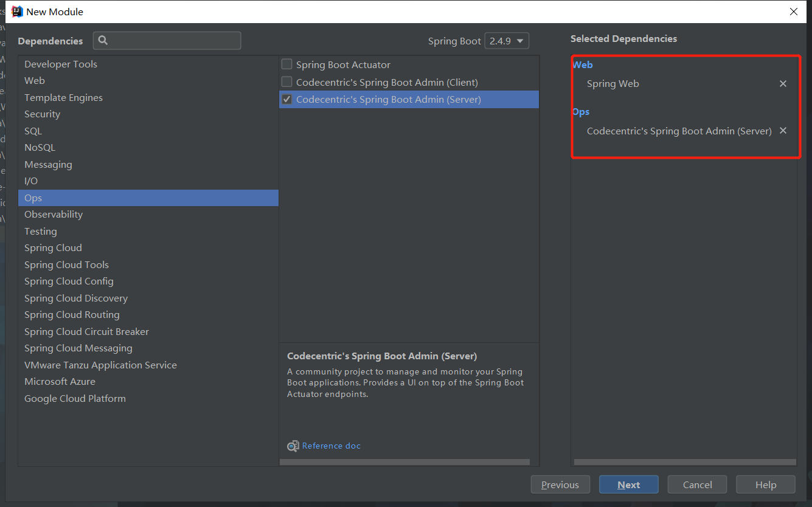
Task: Focus the dependencies search field
Action: coord(167,41)
